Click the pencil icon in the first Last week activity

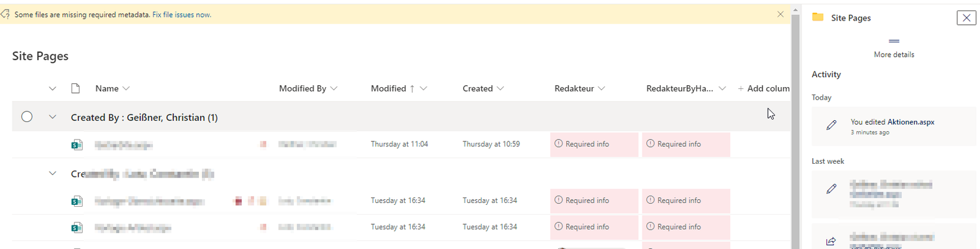click(831, 189)
